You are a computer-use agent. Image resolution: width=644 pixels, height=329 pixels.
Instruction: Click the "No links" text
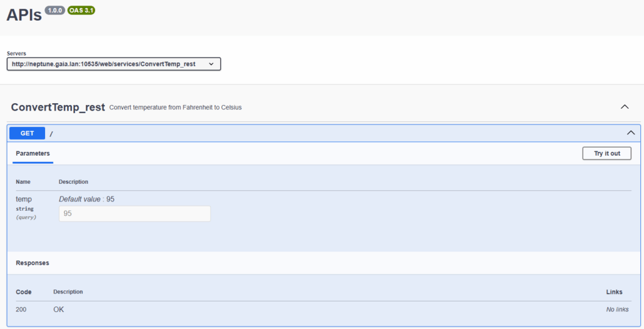click(x=617, y=310)
